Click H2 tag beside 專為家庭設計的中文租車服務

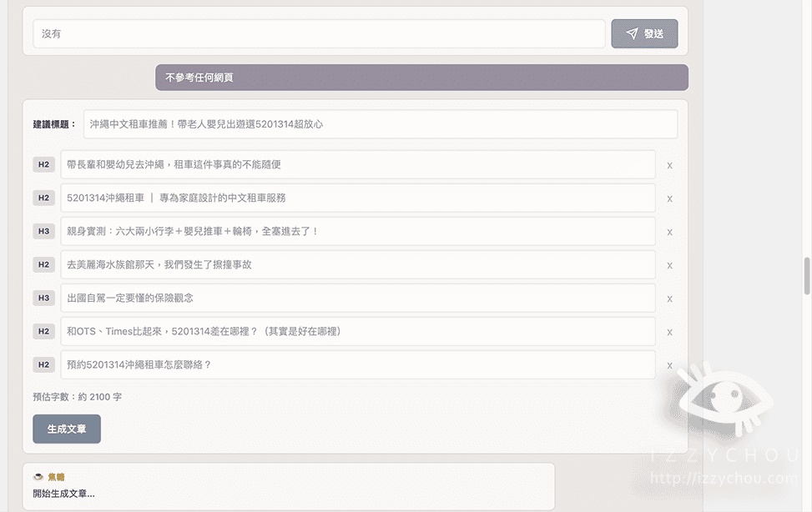coord(43,198)
